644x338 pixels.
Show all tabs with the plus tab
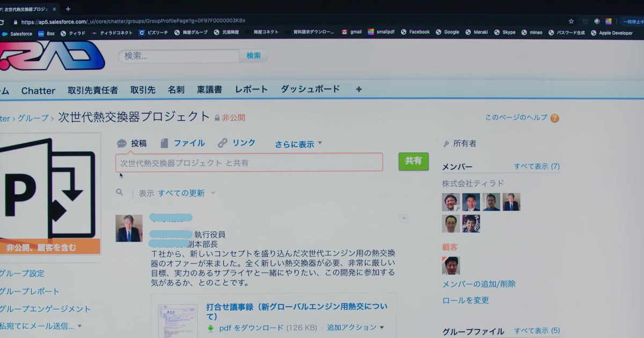pos(358,89)
